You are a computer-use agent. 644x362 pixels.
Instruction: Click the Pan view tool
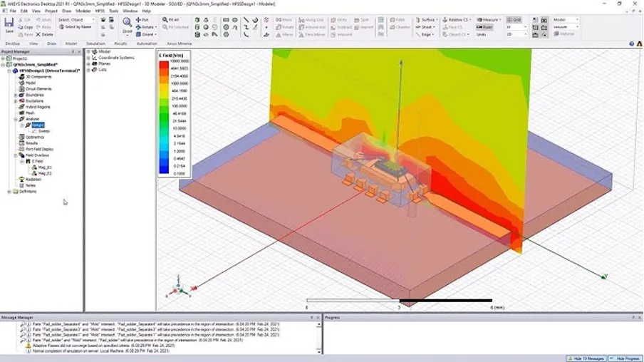point(144,20)
